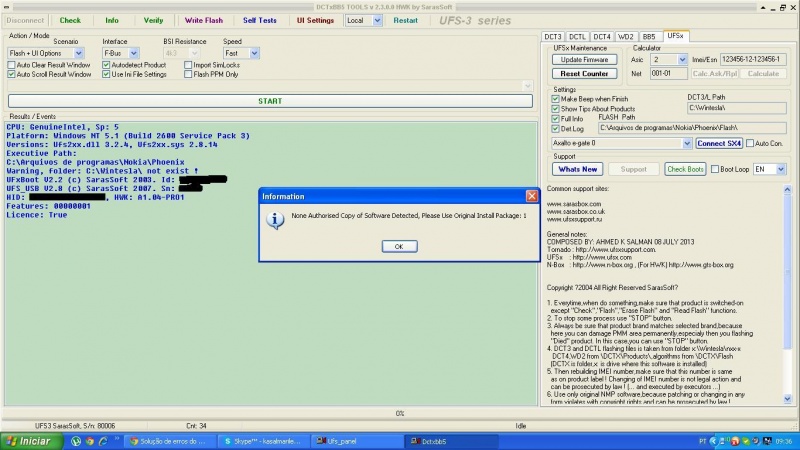Viewport: 800px width, 450px height.
Task: Click the Calc.Ask/Rpl button
Action: tap(715, 73)
